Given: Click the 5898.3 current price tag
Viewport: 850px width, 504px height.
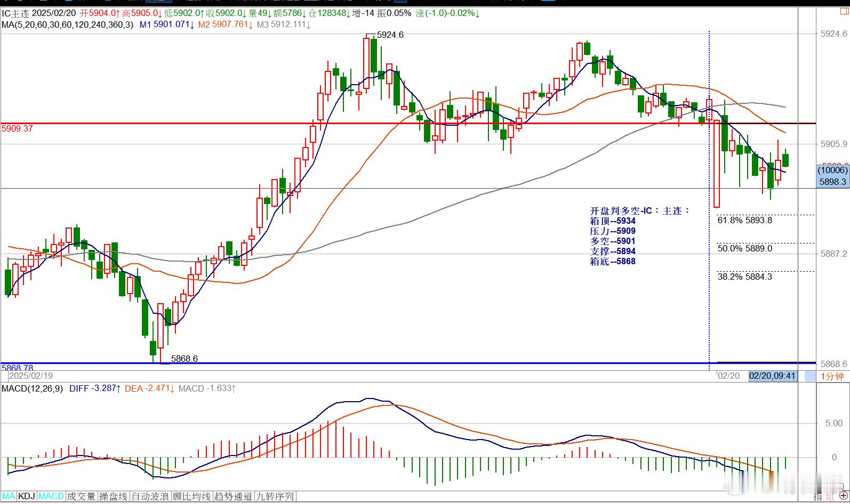Looking at the screenshot, I should point(833,182).
